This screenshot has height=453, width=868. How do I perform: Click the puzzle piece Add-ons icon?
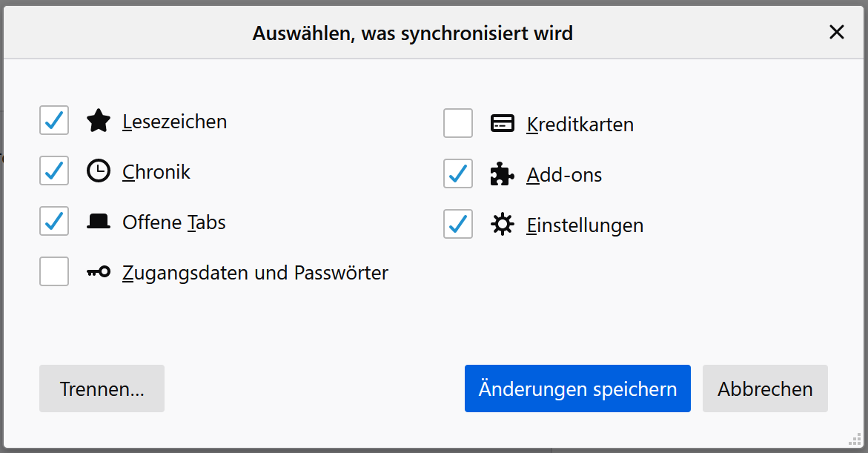tap(503, 174)
